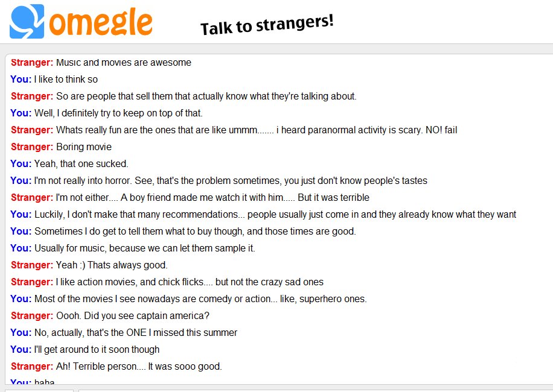Open the orange omegle logo text
Image resolution: width=553 pixels, height=392 pixels.
coord(101,24)
